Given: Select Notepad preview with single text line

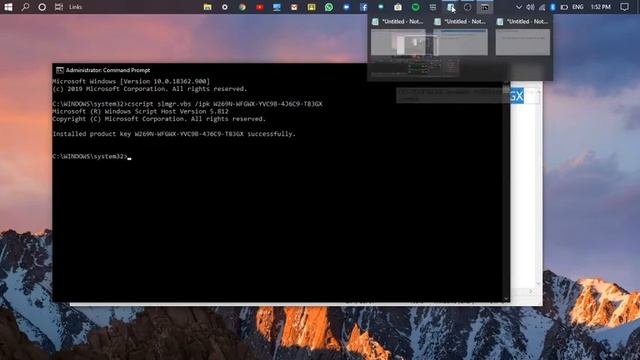Looking at the screenshot, I should pos(523,42).
